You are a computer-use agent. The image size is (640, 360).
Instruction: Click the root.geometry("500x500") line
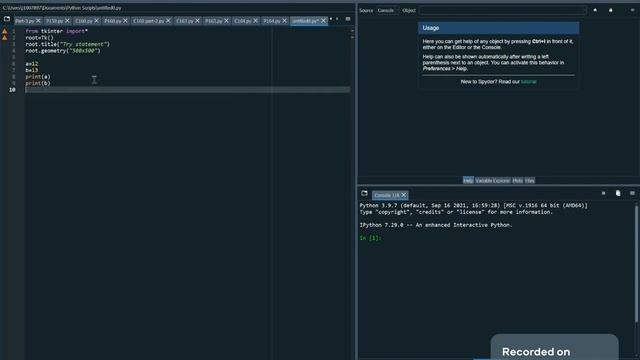tap(62, 51)
